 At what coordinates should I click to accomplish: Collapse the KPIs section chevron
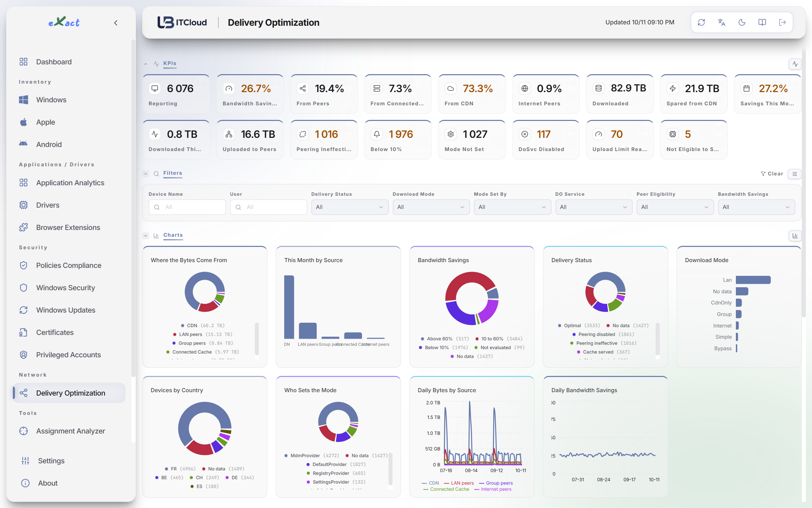pos(145,64)
